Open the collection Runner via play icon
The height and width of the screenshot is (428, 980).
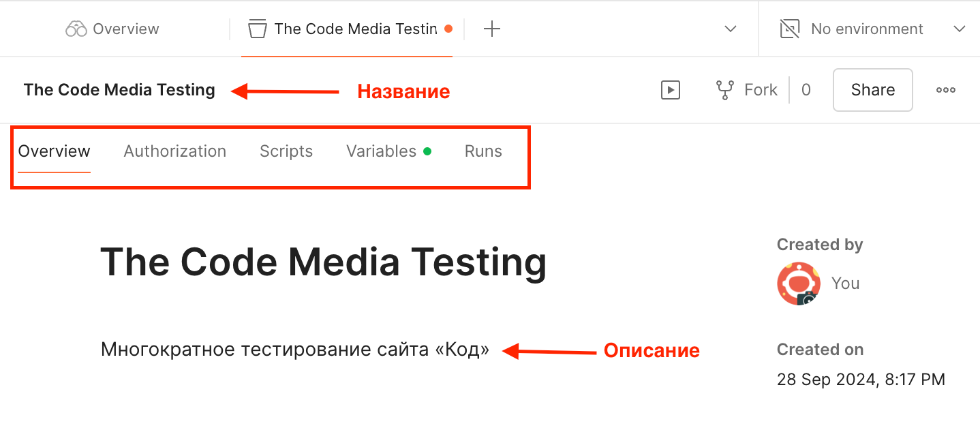tap(670, 89)
